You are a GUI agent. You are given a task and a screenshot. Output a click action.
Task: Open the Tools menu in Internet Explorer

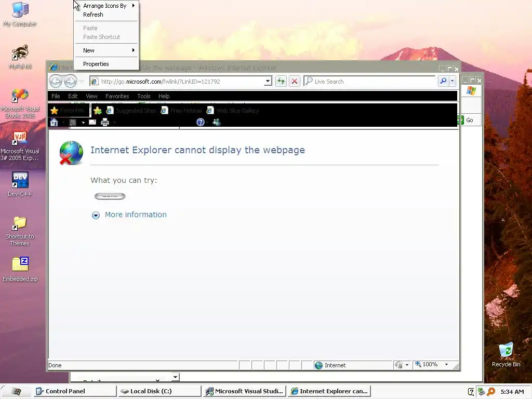tap(144, 96)
